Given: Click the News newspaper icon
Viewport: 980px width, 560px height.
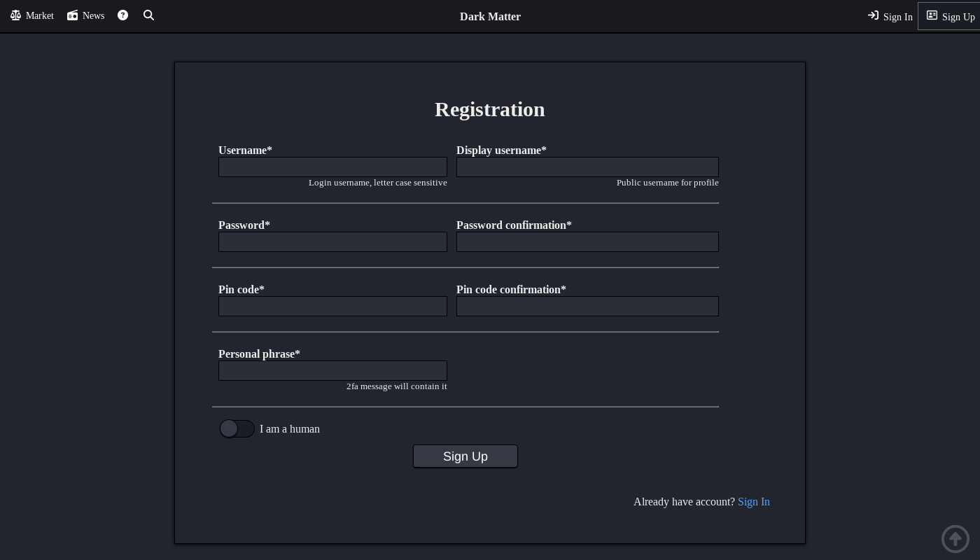Looking at the screenshot, I should pyautogui.click(x=73, y=15).
